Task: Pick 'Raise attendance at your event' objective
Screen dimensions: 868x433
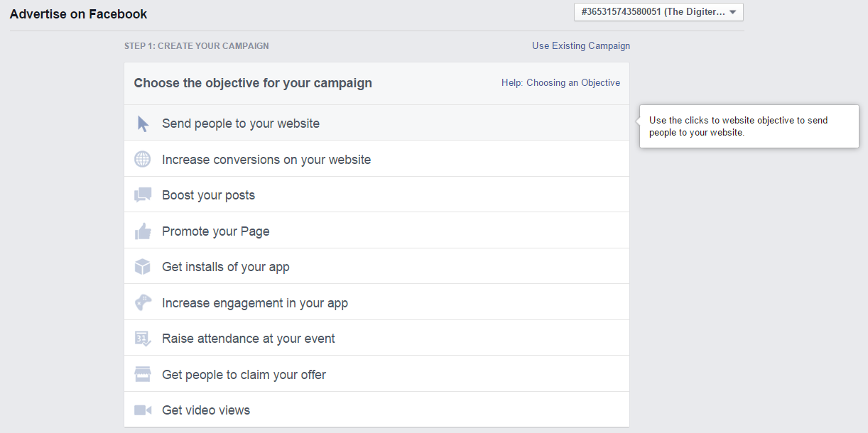Action: (376, 338)
